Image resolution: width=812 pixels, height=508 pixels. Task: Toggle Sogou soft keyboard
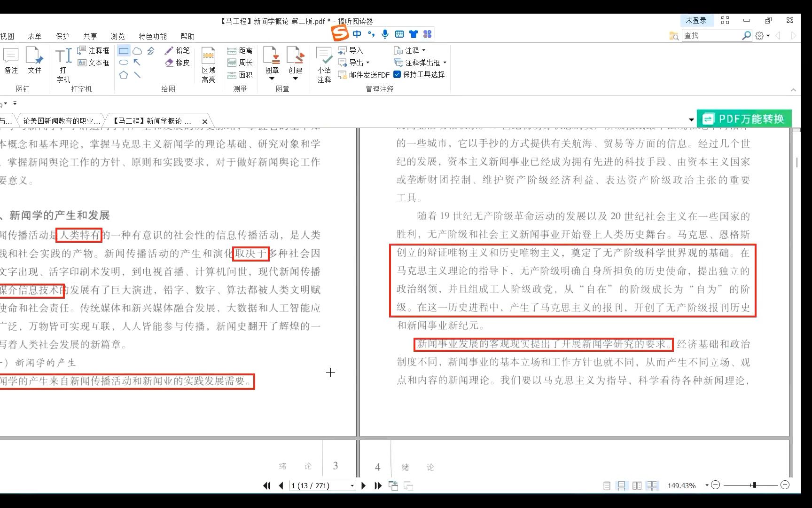[x=399, y=34]
